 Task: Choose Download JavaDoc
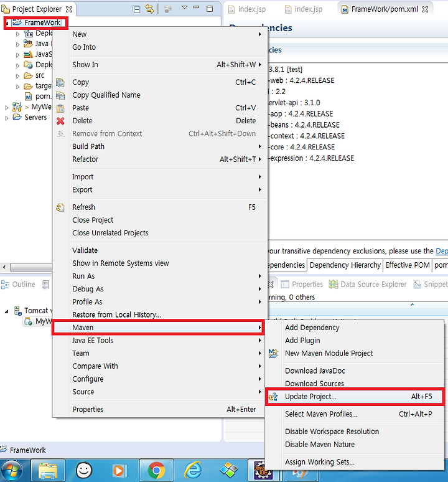tap(355, 371)
